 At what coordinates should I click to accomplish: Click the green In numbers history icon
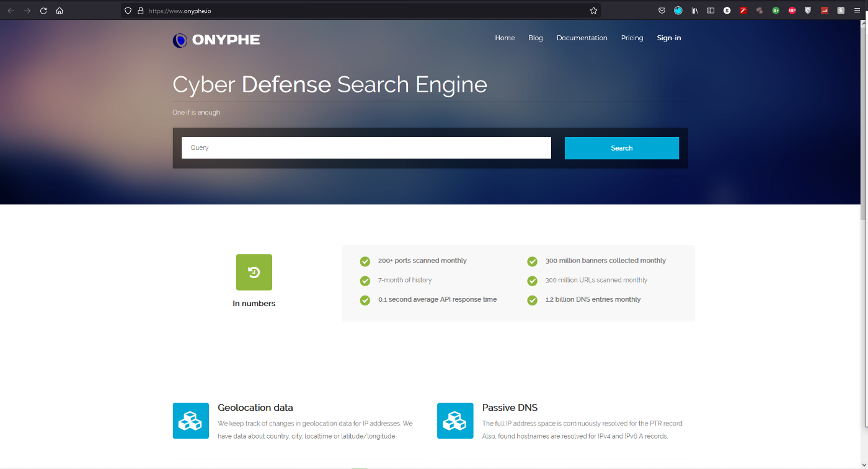pyautogui.click(x=254, y=272)
